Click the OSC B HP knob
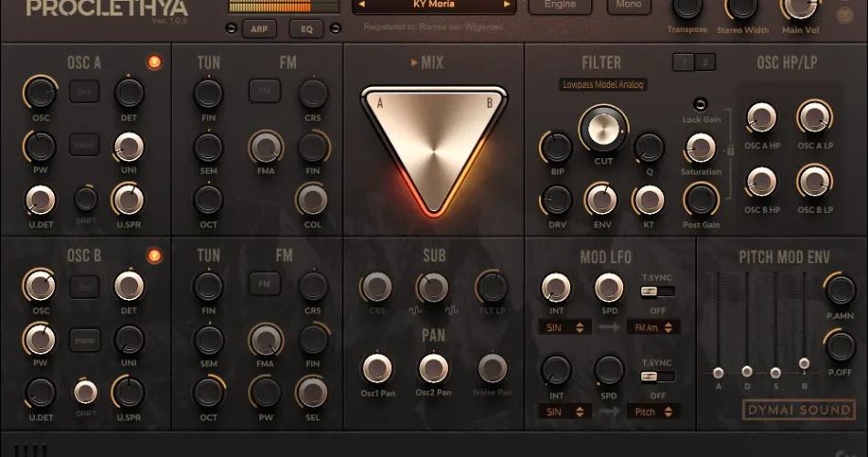This screenshot has height=457, width=868. 762,182
